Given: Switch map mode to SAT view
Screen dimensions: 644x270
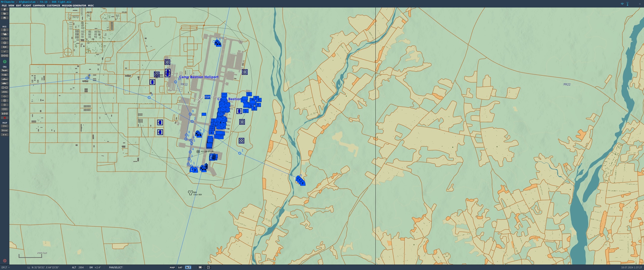Looking at the screenshot, I should [x=180, y=267].
